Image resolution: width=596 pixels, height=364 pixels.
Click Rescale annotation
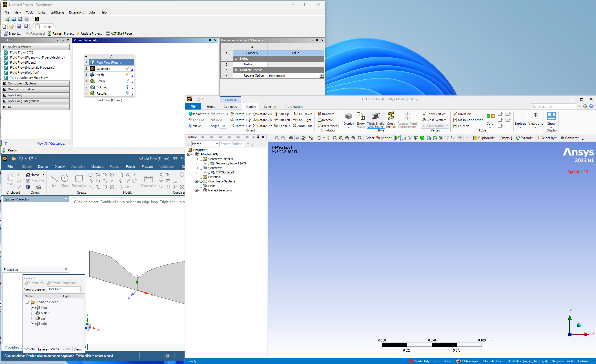point(325,120)
